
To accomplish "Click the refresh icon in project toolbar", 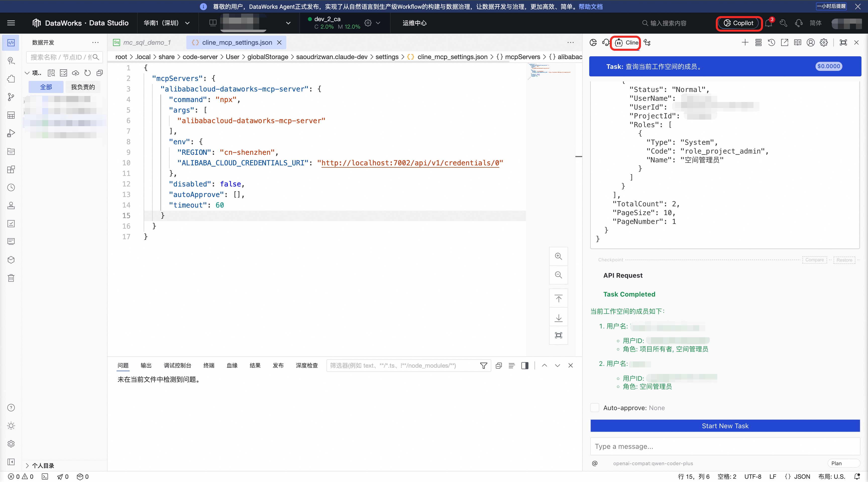I will click(87, 73).
